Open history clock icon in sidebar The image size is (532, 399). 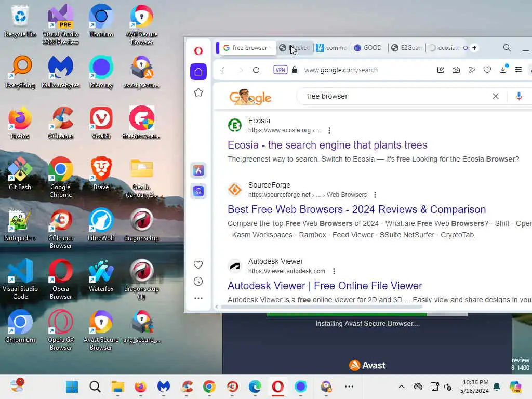198,281
